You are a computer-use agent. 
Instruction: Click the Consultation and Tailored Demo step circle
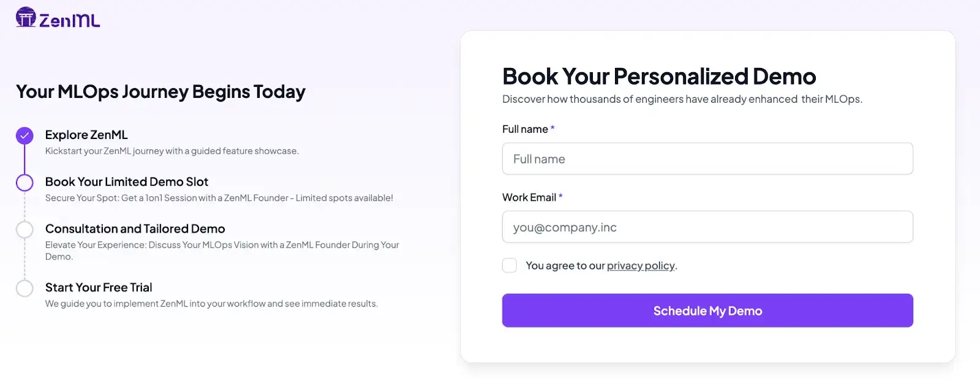pos(24,229)
